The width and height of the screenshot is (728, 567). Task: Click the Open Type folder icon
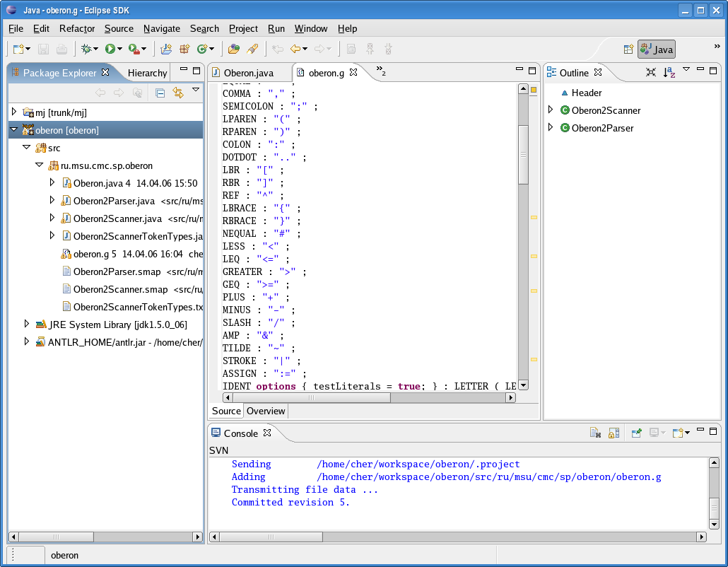[234, 49]
